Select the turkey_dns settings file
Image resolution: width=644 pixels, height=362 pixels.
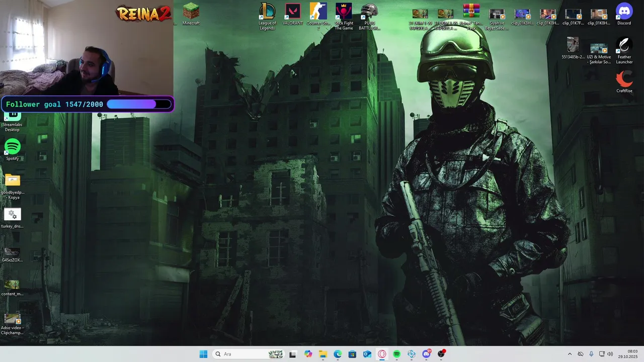(x=13, y=218)
